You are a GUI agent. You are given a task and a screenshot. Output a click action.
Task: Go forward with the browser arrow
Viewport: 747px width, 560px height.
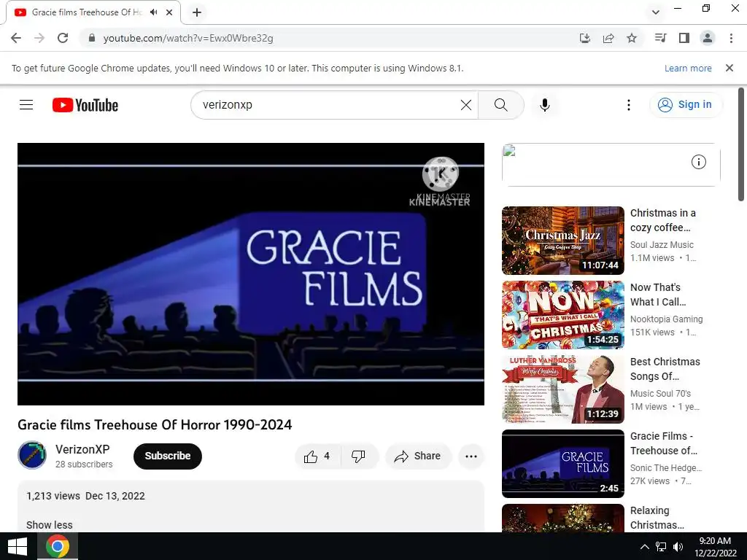click(39, 38)
